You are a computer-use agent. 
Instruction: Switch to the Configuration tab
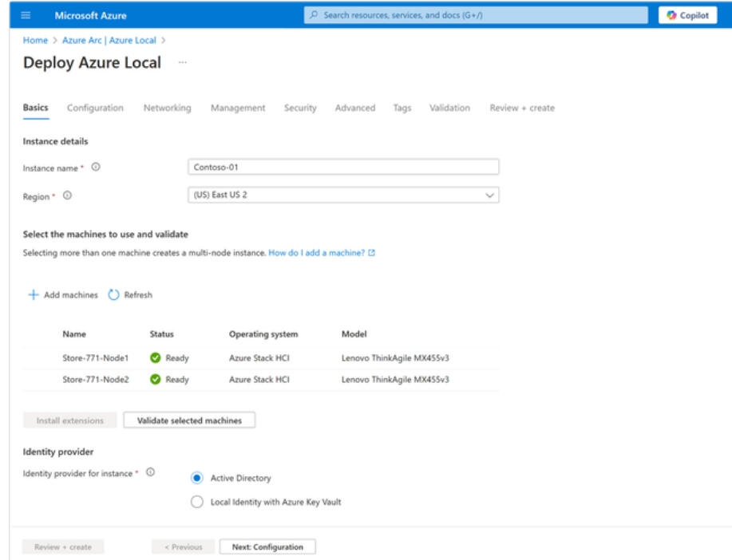[95, 108]
